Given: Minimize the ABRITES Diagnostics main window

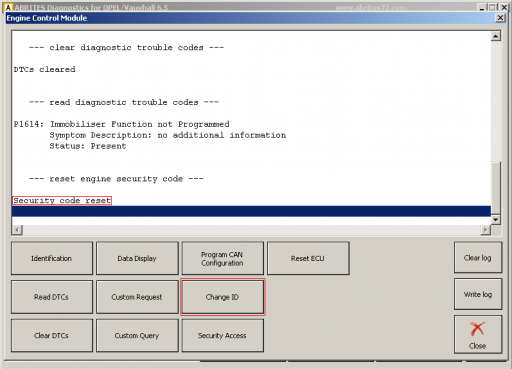Looking at the screenshot, I should (482, 7).
